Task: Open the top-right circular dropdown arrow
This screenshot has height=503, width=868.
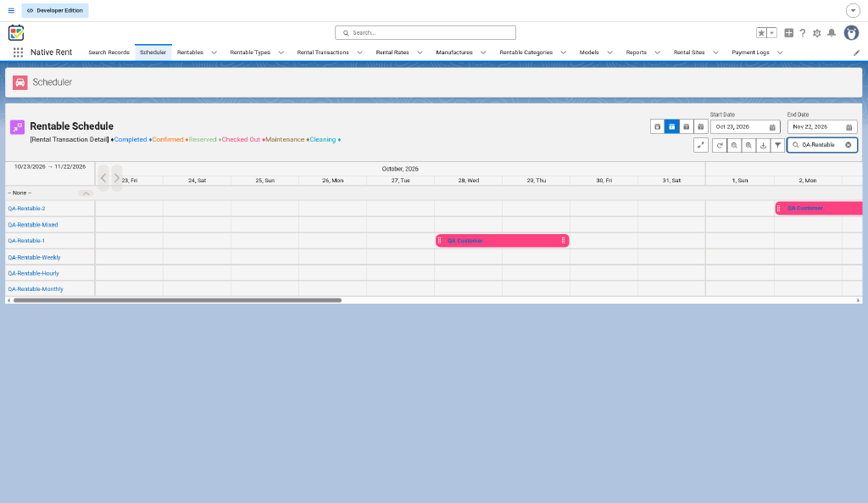Action: [853, 10]
